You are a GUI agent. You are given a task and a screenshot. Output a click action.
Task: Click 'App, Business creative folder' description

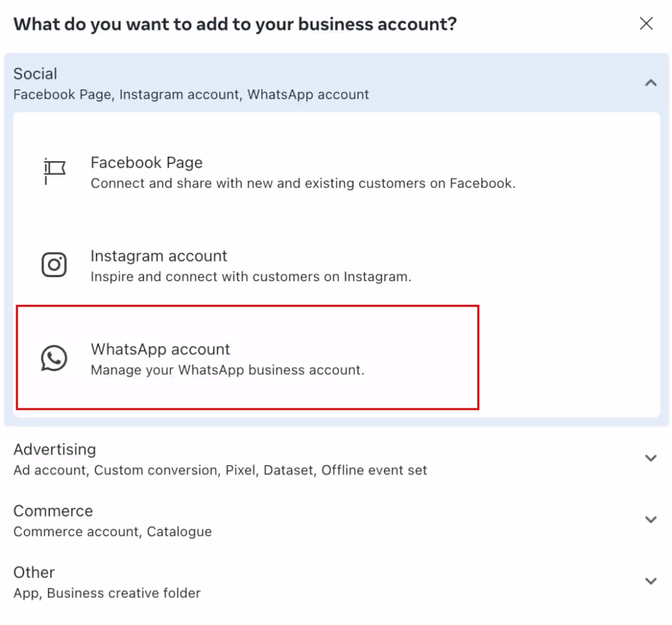click(x=107, y=593)
